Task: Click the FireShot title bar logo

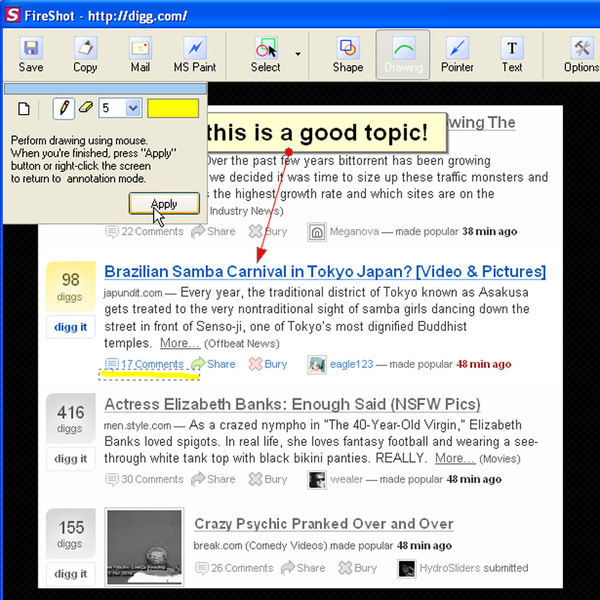Action: 12,15
